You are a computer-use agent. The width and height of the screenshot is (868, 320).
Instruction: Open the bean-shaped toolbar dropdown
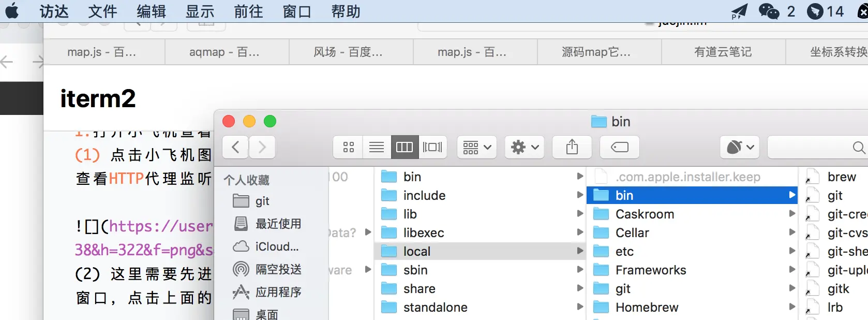(740, 148)
